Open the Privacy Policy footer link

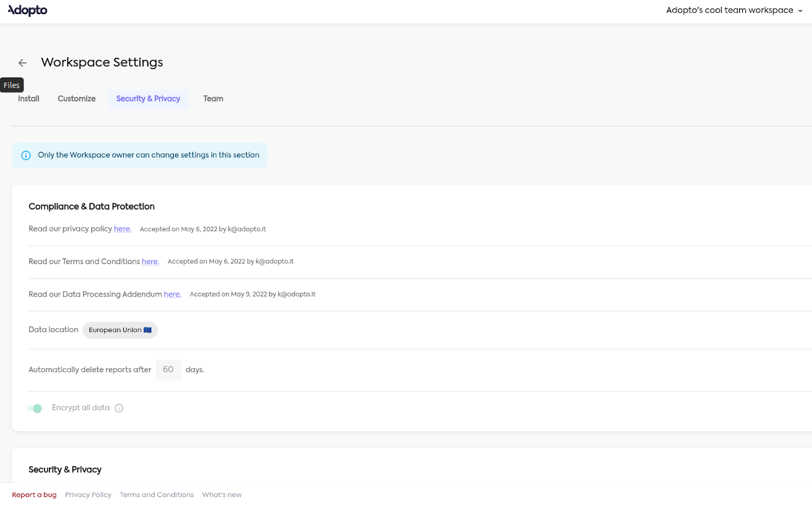pyautogui.click(x=88, y=495)
